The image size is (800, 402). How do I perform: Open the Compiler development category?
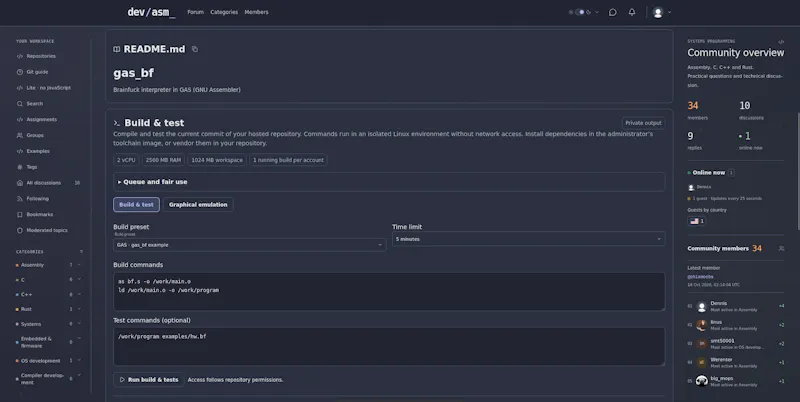[42, 379]
